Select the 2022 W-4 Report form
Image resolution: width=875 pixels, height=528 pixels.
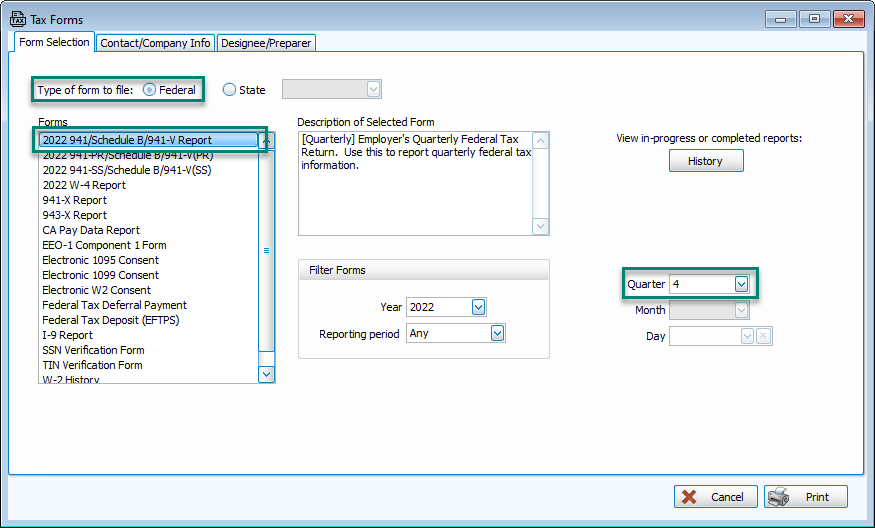click(84, 185)
